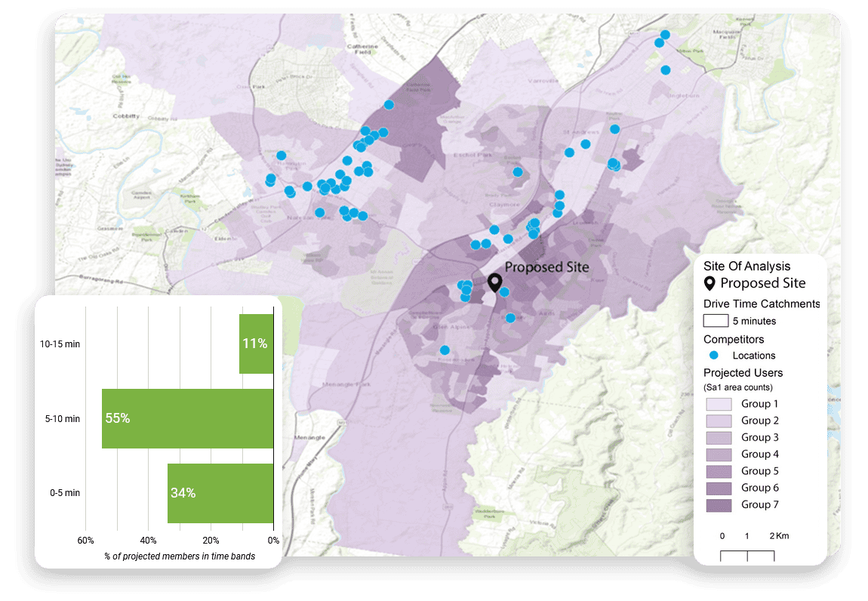Image resolution: width=868 pixels, height=601 pixels.
Task: Click the '0-5 min' axis label
Action: (65, 493)
